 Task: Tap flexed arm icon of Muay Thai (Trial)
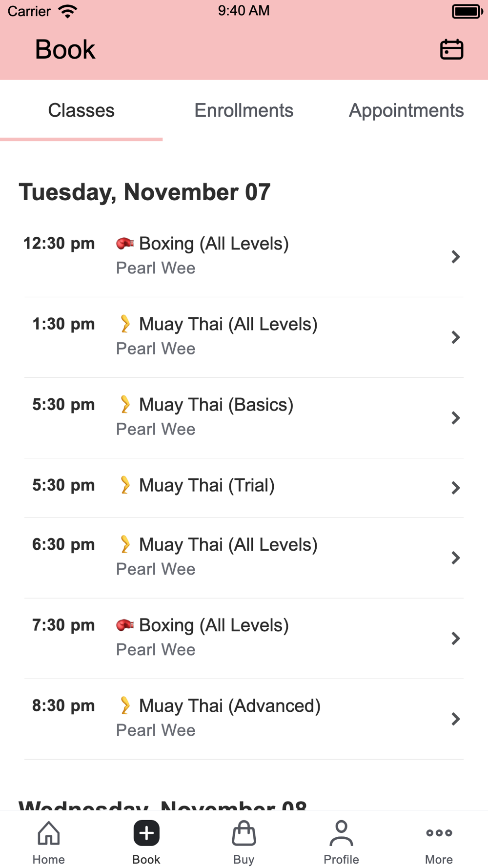(125, 485)
